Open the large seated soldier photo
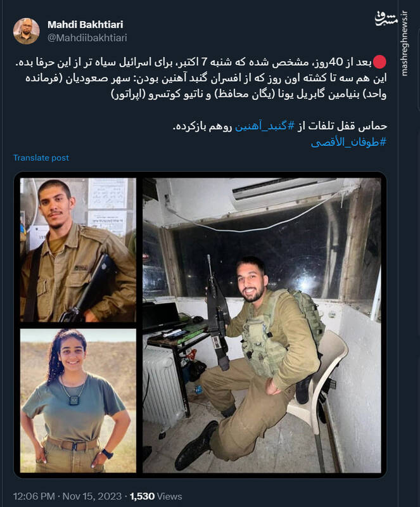Image resolution: width=420 pixels, height=507 pixels. [262, 325]
